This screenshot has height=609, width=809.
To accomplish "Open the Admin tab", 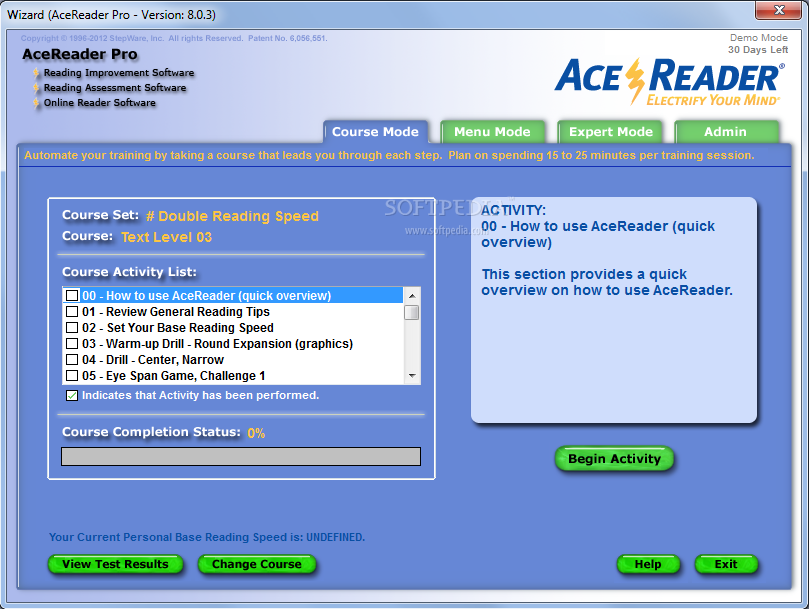I will [x=726, y=132].
